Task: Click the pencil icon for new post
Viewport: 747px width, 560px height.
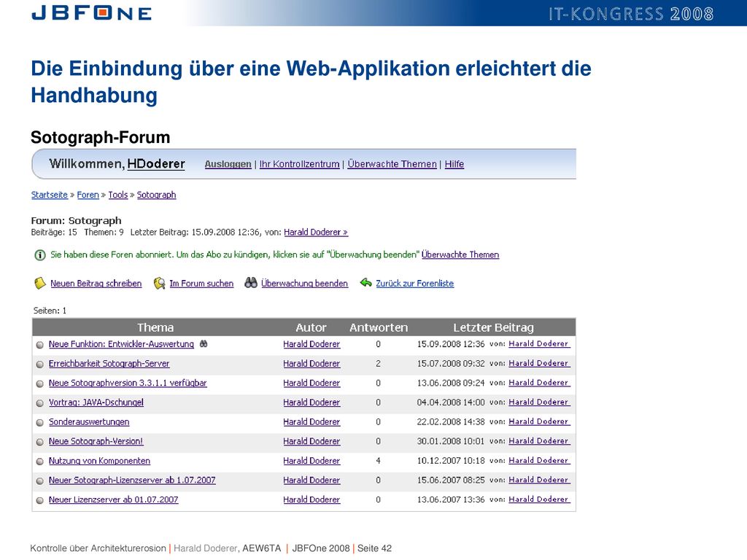Action: click(x=40, y=284)
